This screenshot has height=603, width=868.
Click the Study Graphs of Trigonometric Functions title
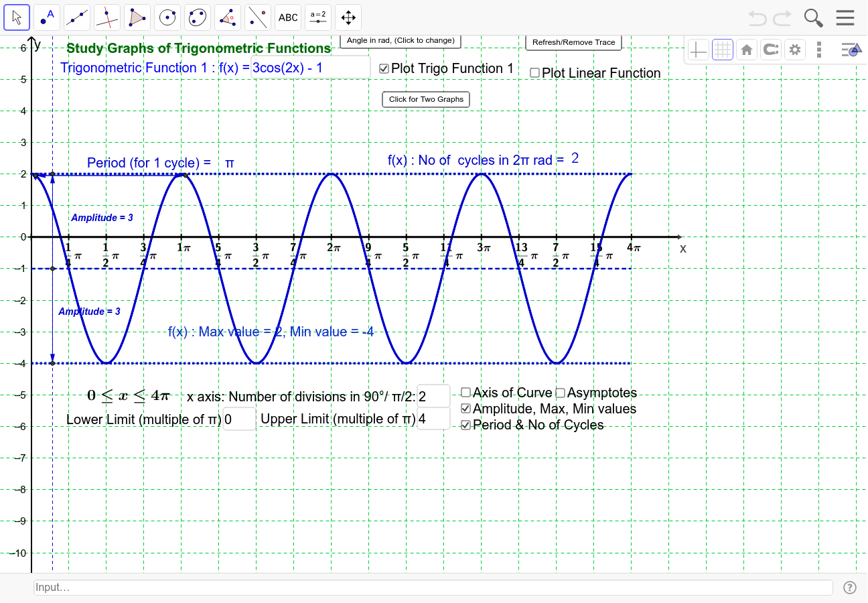point(199,48)
